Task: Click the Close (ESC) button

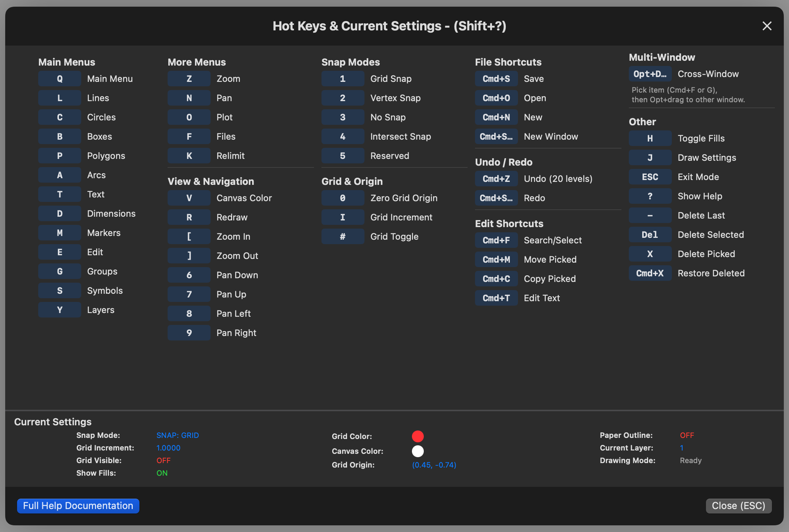Action: pyautogui.click(x=739, y=506)
